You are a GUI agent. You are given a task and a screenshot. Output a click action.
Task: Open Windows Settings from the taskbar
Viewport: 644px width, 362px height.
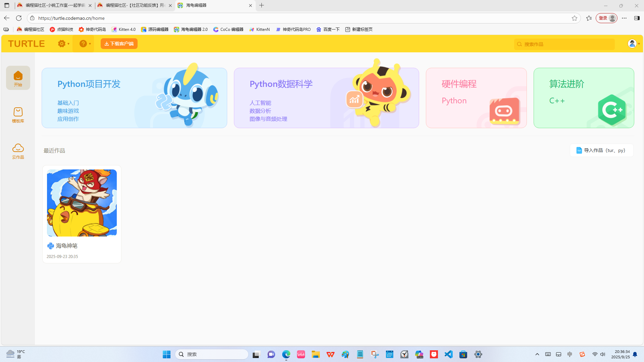[x=478, y=354]
